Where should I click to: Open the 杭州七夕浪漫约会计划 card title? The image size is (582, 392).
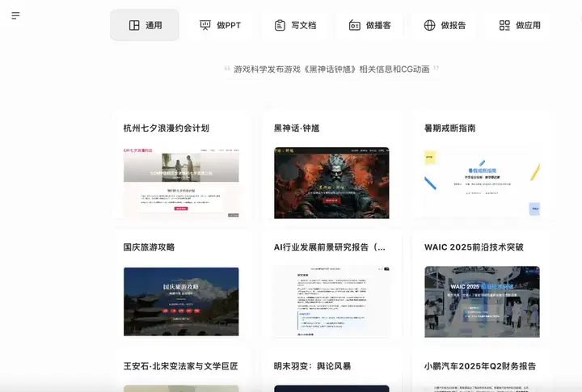tap(167, 128)
